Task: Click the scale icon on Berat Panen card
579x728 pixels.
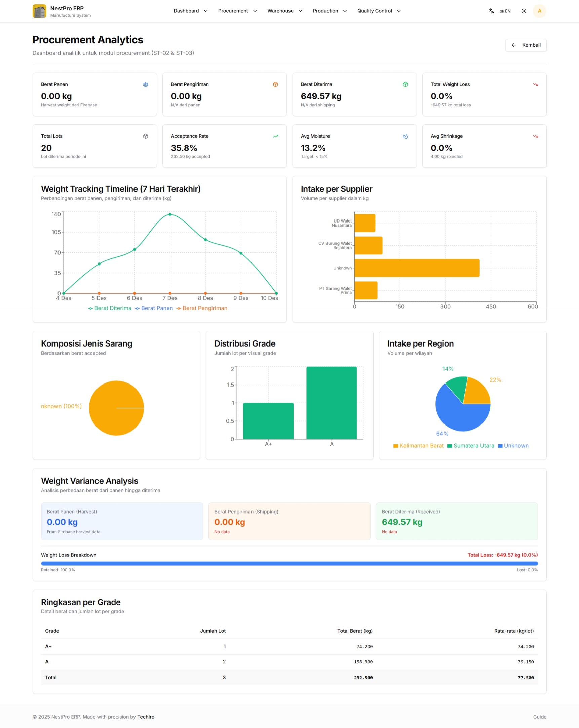Action: [145, 84]
